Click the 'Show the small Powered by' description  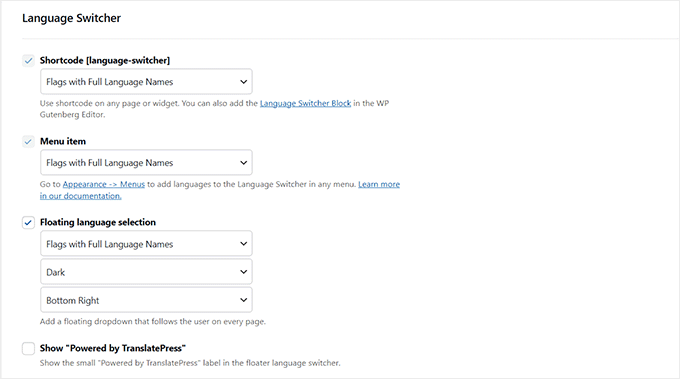coord(190,363)
